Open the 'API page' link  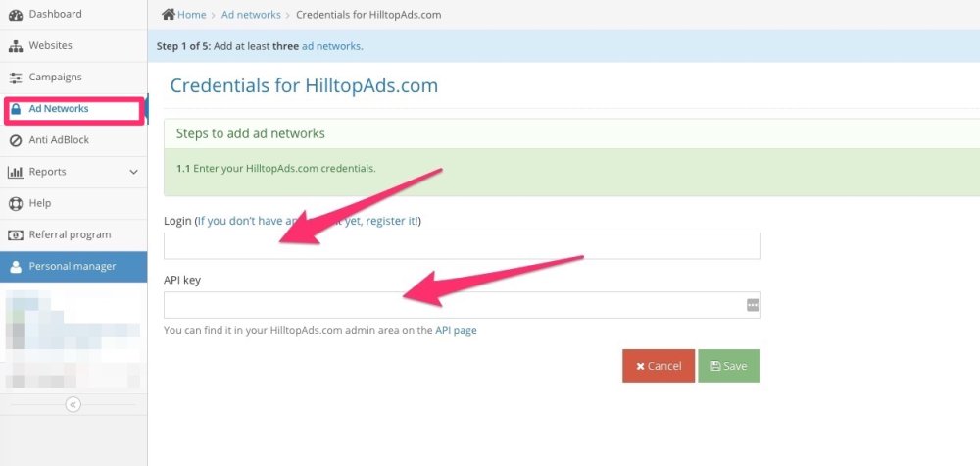pos(456,330)
